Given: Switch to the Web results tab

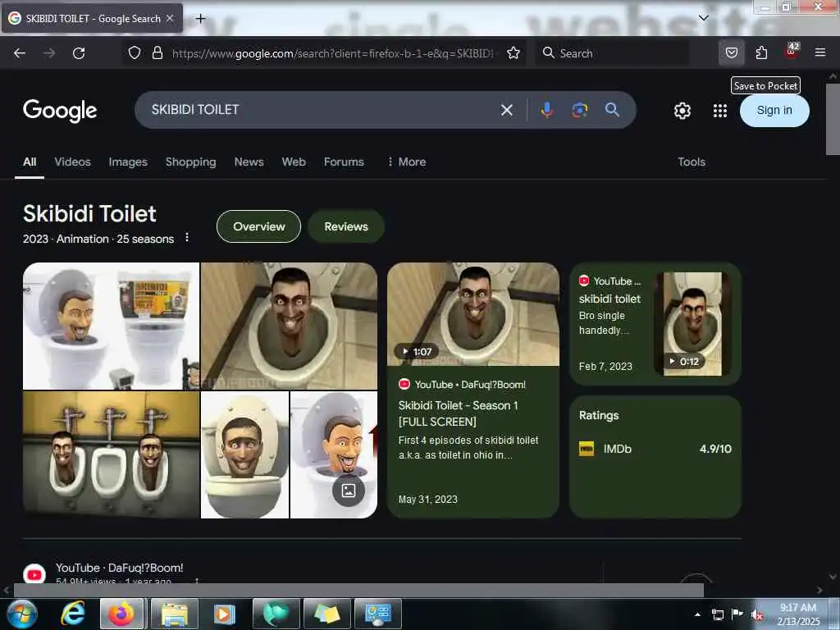Looking at the screenshot, I should (294, 162).
